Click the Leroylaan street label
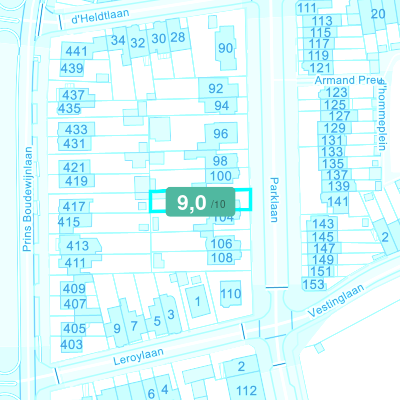Image resolution: width=400 pixels, height=400 pixels. (x=138, y=356)
